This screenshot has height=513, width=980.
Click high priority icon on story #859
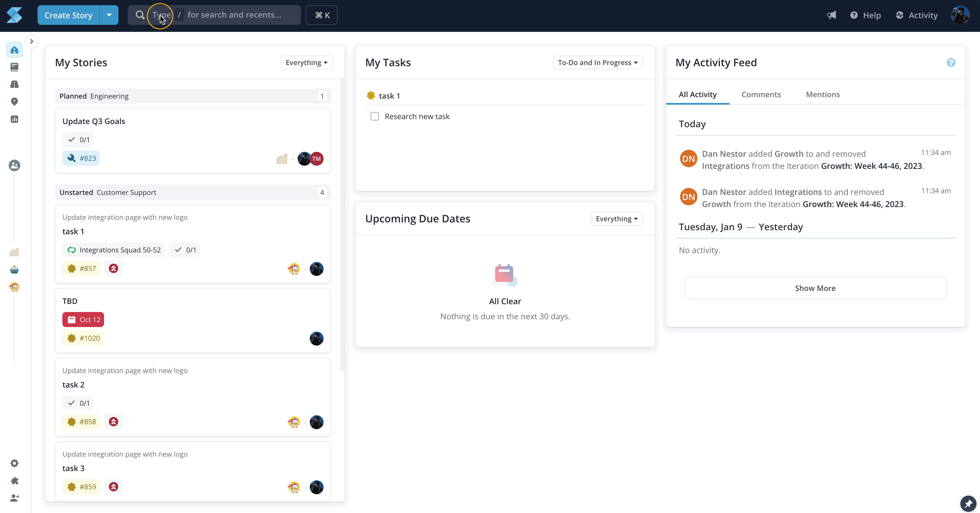[x=113, y=487]
